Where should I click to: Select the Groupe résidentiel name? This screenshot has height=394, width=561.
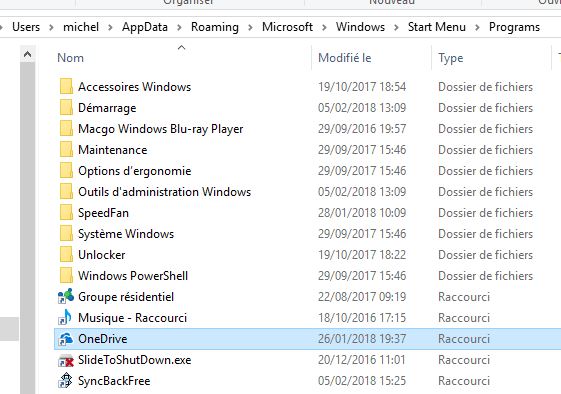click(126, 297)
